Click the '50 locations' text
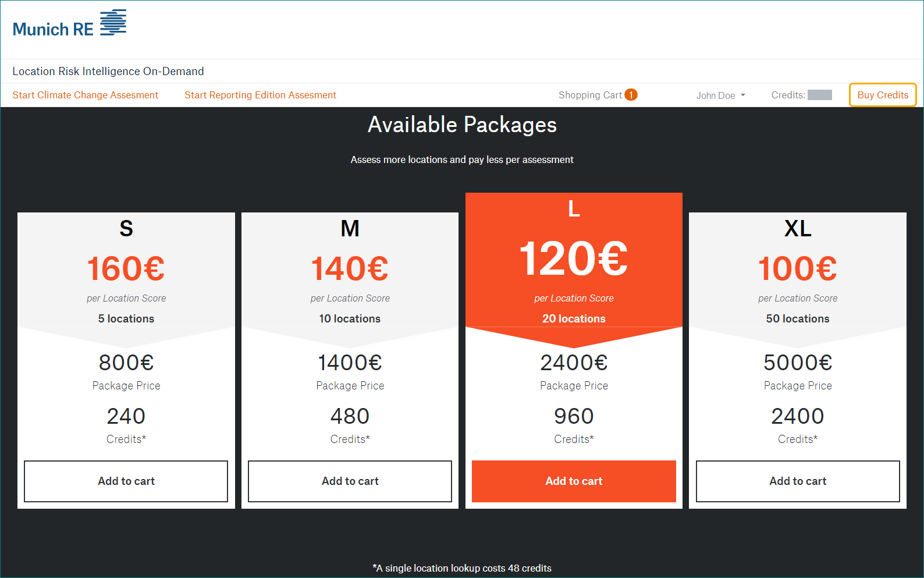The image size is (924, 578). coord(798,318)
